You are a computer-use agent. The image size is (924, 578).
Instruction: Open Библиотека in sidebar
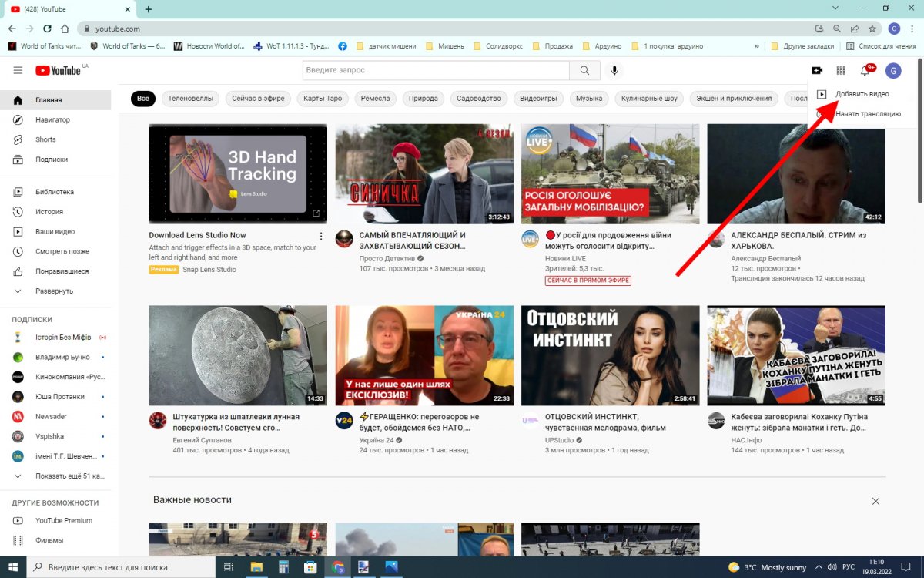55,191
